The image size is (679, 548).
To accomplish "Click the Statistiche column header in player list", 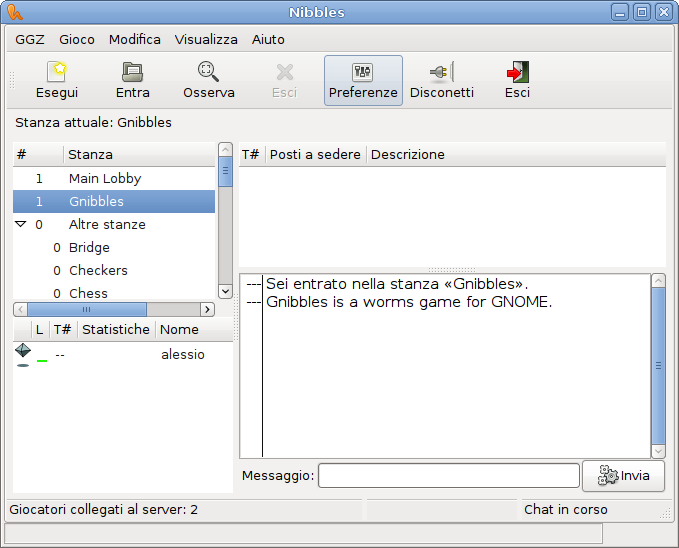I will [x=116, y=329].
